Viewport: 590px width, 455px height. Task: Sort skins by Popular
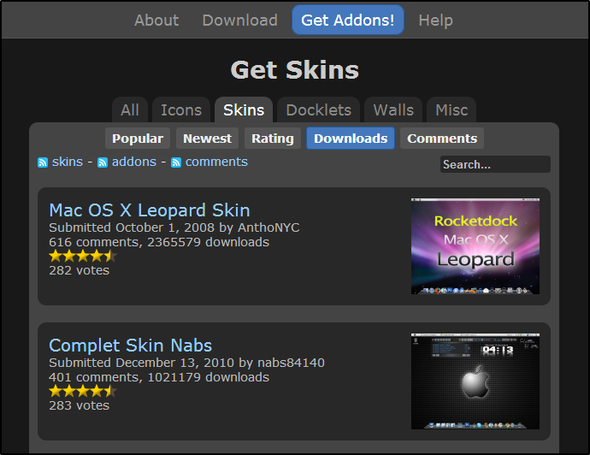137,138
